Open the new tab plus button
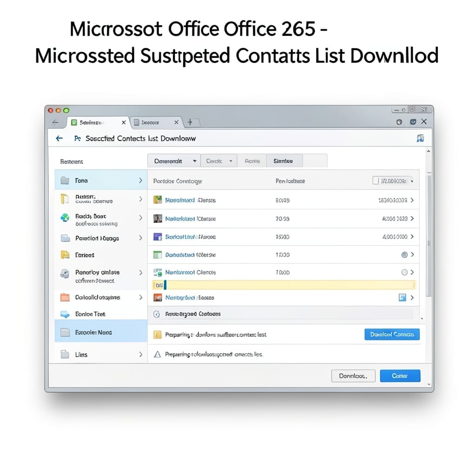The image size is (476, 476). (x=190, y=122)
